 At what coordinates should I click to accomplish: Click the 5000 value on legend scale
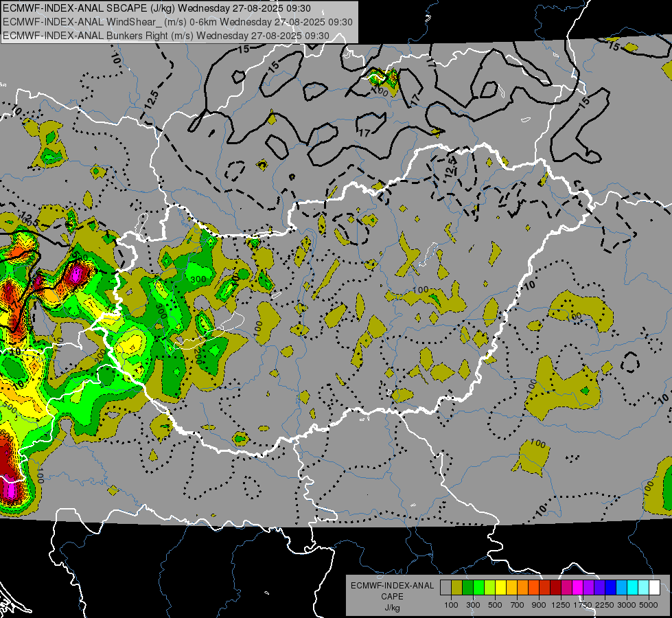click(649, 605)
